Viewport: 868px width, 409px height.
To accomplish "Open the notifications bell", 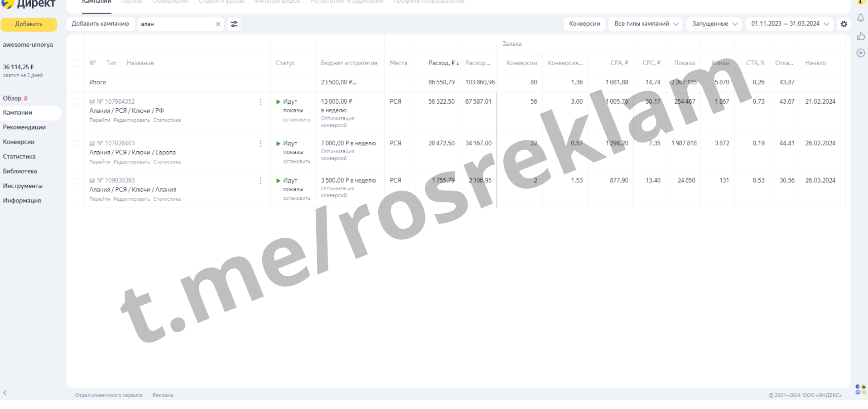I will (860, 18).
